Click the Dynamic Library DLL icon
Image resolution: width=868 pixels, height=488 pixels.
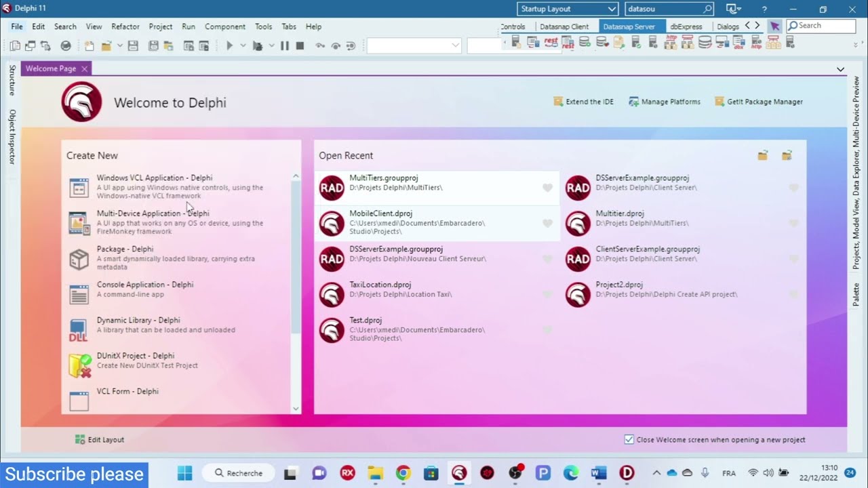click(79, 330)
